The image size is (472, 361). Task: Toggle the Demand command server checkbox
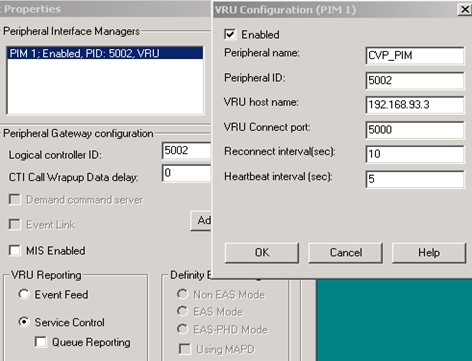15,200
